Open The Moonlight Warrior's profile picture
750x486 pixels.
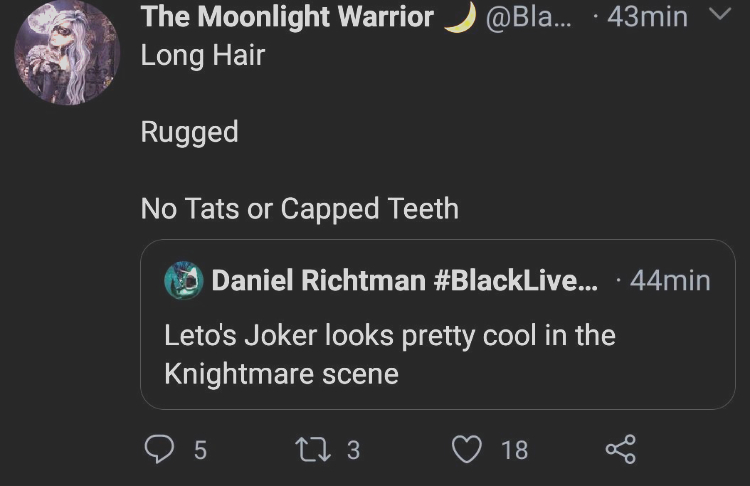point(67,54)
